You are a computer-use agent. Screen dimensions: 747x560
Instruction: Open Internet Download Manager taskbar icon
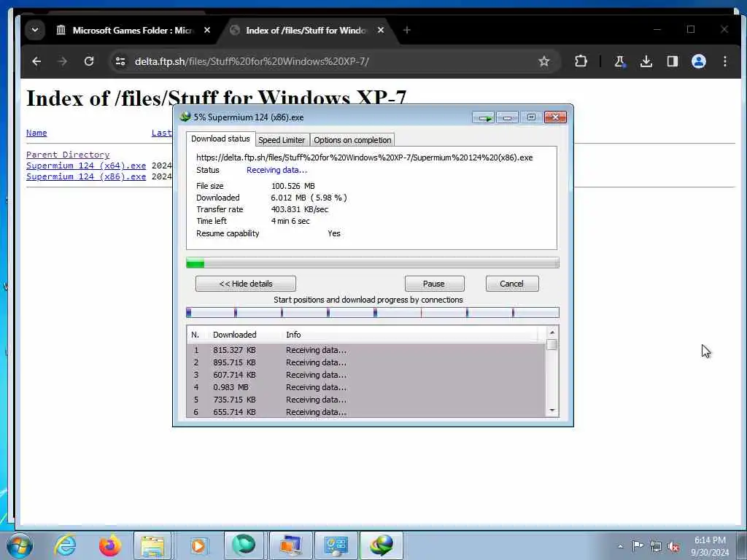click(382, 545)
